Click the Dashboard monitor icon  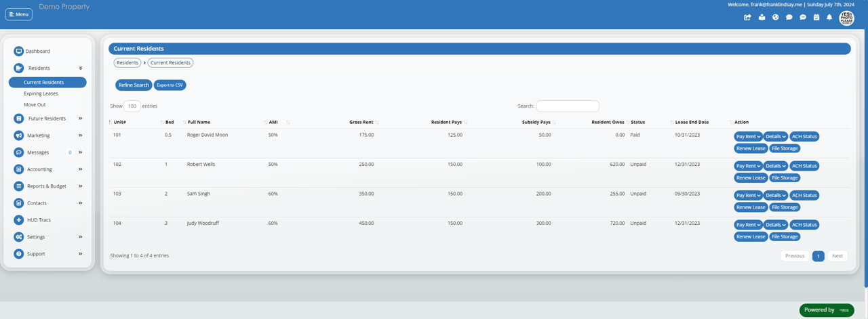18,51
